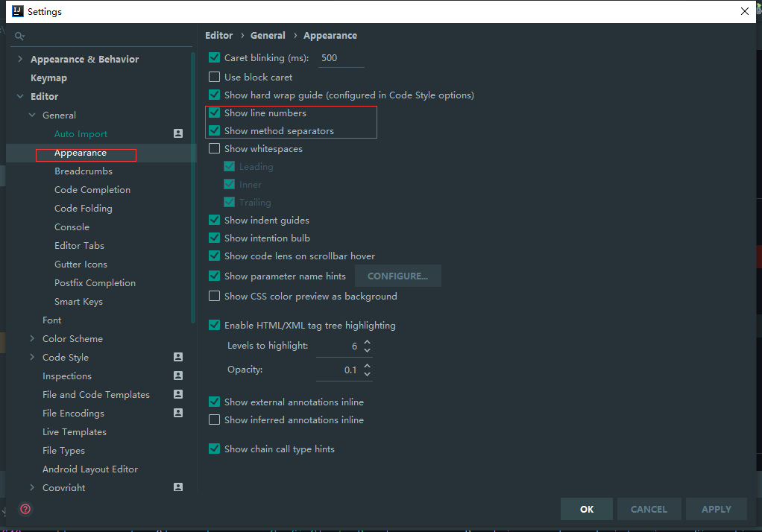
Task: Toggle Show indent guides
Action: click(x=214, y=220)
